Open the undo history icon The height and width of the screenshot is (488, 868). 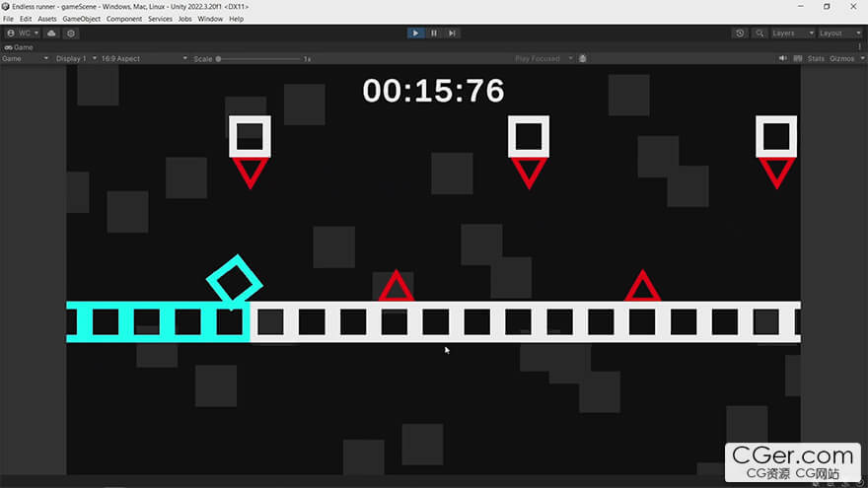740,34
